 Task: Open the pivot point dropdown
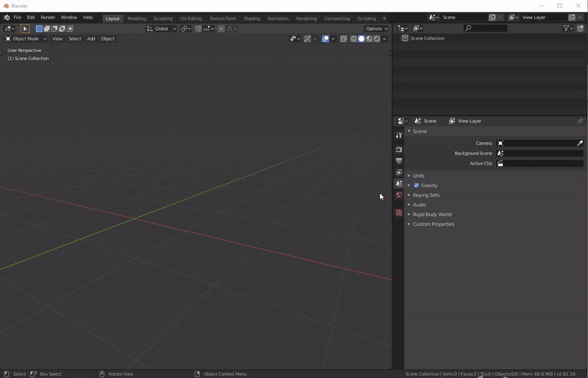(186, 29)
